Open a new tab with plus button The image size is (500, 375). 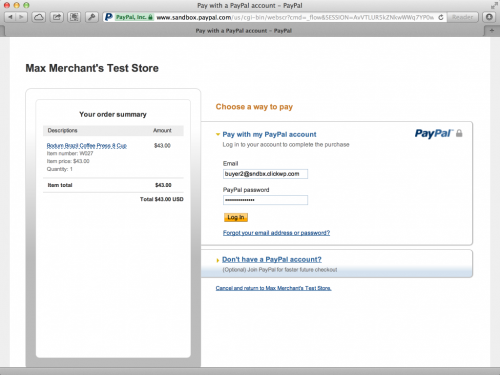(x=492, y=31)
